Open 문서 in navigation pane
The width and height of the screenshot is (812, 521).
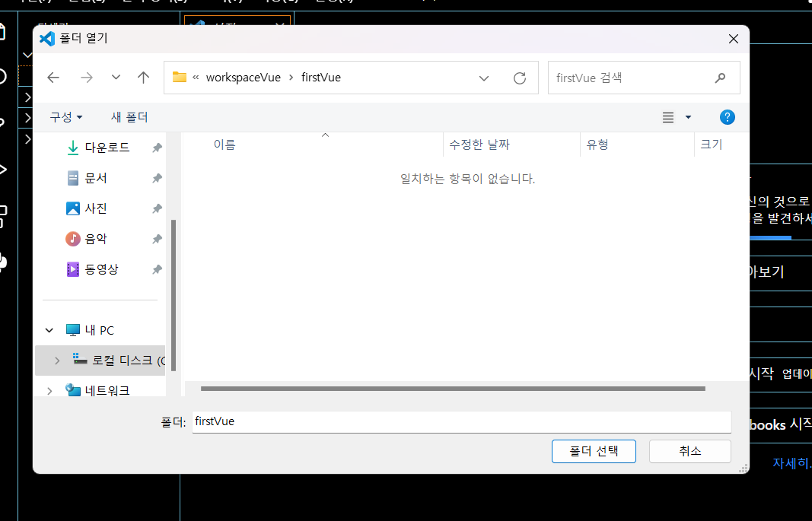click(x=96, y=178)
